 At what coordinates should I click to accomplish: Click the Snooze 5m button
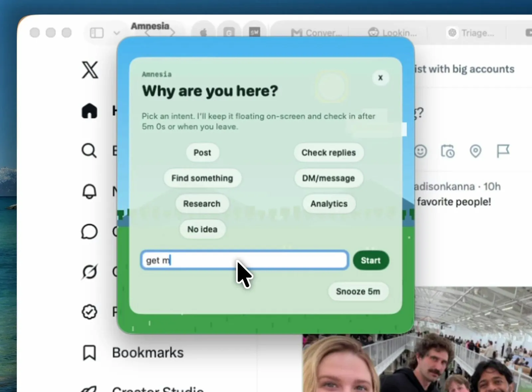click(x=358, y=292)
